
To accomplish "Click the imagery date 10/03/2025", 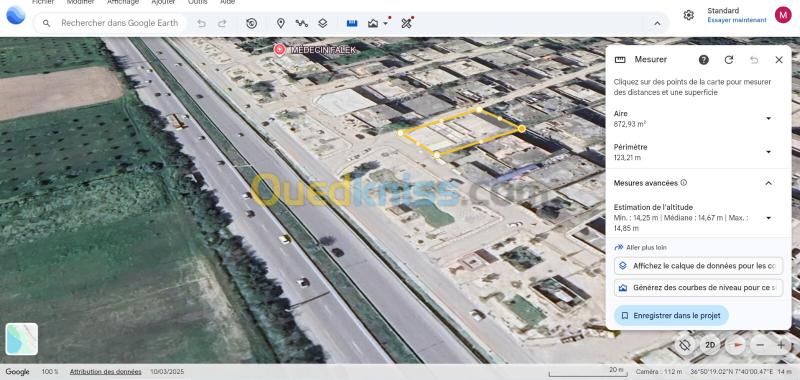I will [x=167, y=372].
